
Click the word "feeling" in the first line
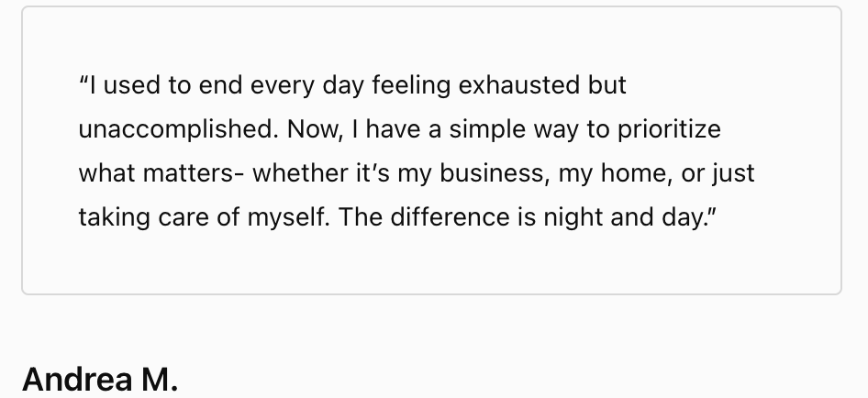click(x=411, y=86)
